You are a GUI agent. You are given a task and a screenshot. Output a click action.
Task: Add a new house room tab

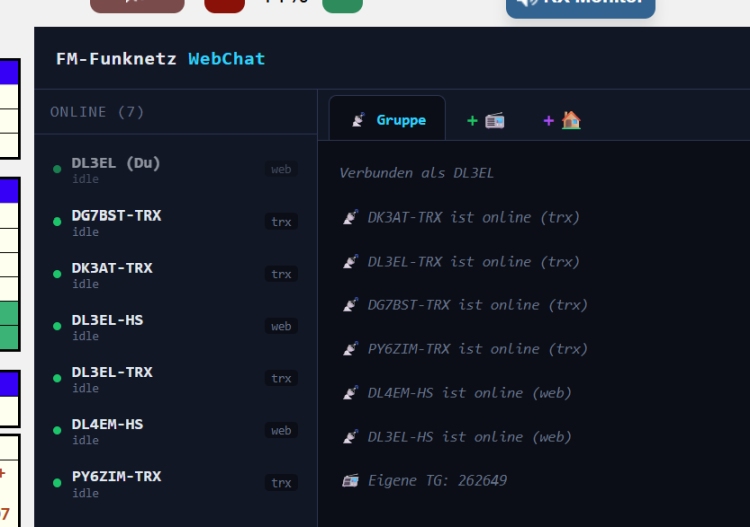[x=562, y=120]
